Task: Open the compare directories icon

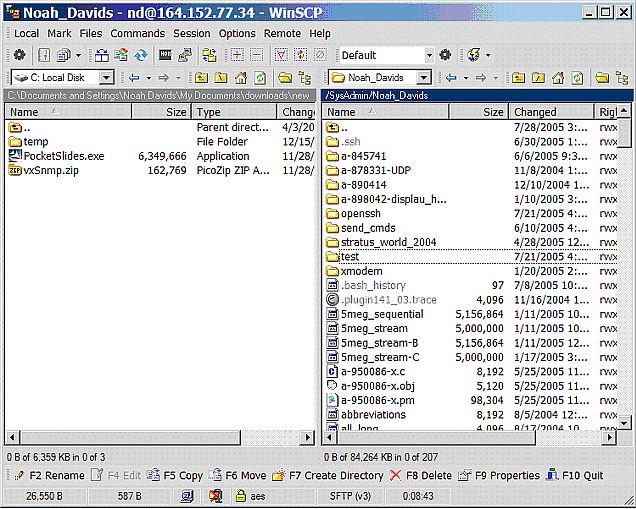Action: click(102, 55)
